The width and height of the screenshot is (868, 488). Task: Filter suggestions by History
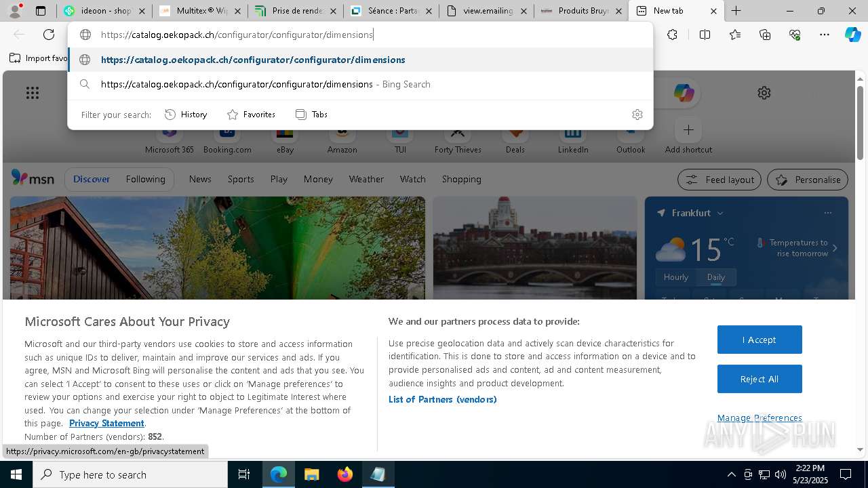(x=186, y=115)
